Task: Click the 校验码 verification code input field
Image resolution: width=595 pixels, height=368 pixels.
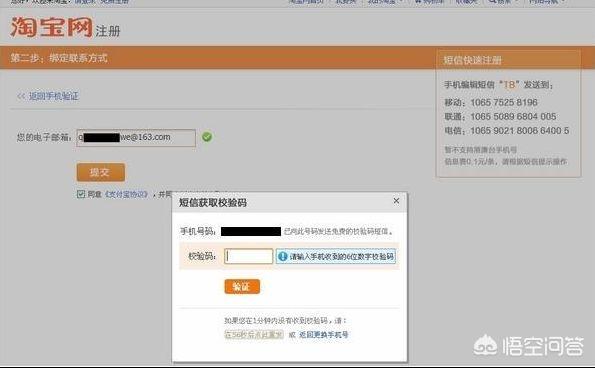Action: [x=249, y=256]
